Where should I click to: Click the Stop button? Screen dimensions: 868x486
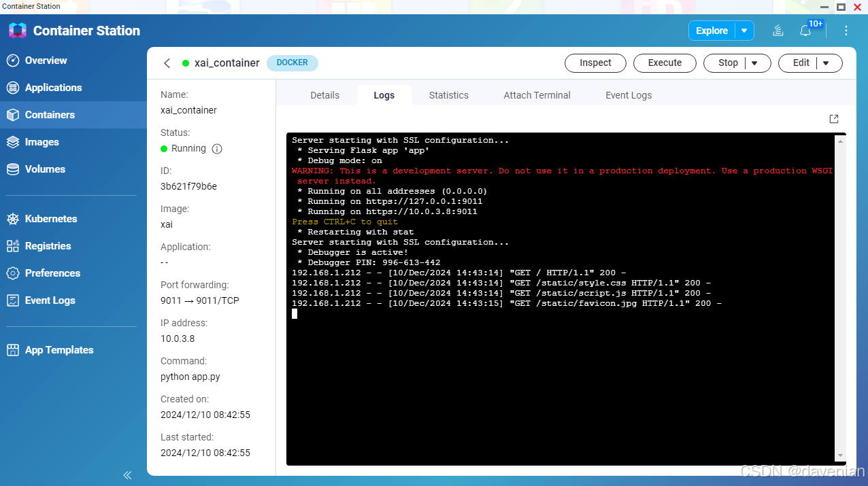pos(728,63)
